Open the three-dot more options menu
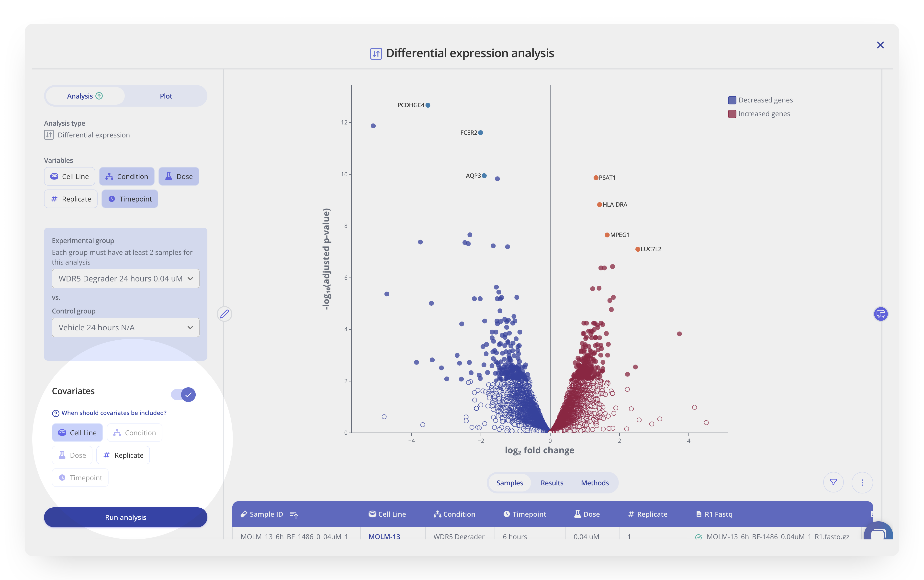 click(862, 483)
